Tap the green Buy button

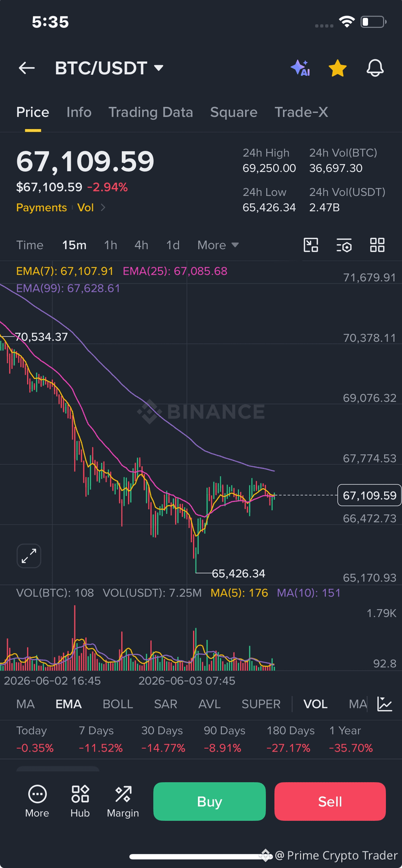click(x=210, y=801)
